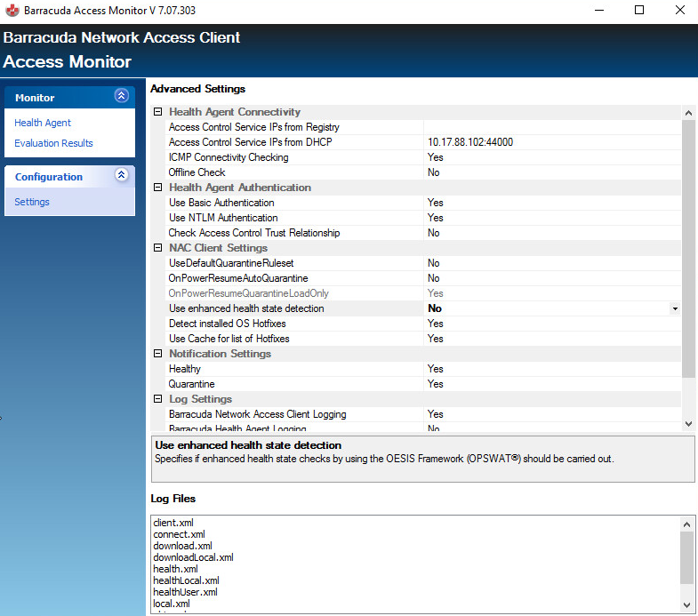Click the Log Files scrollbar thumb
The width and height of the screenshot is (698, 616).
(x=686, y=557)
